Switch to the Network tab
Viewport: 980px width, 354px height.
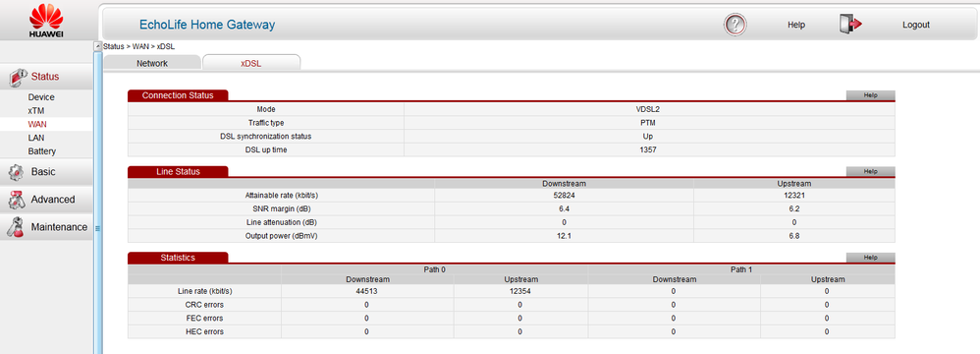pos(152,63)
